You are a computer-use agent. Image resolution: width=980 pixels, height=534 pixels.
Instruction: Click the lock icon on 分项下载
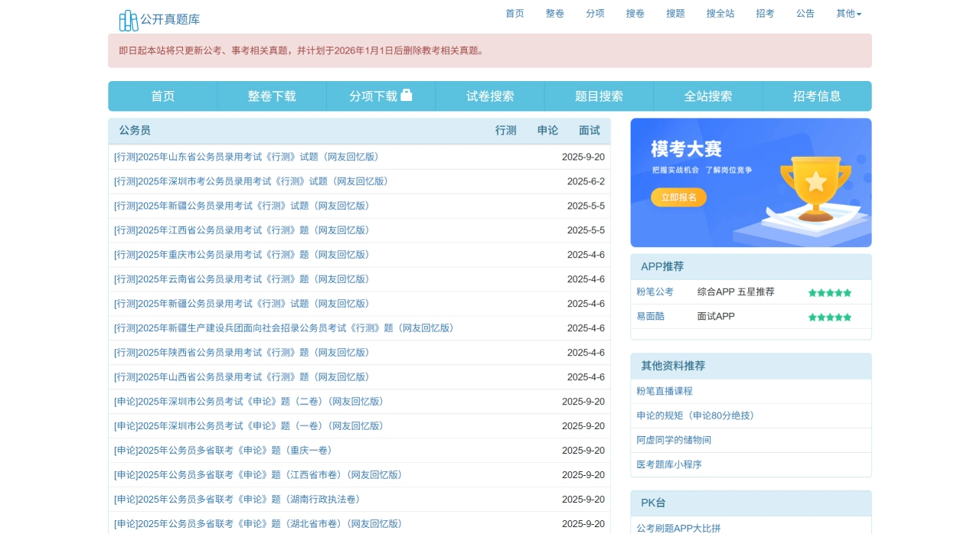[407, 95]
